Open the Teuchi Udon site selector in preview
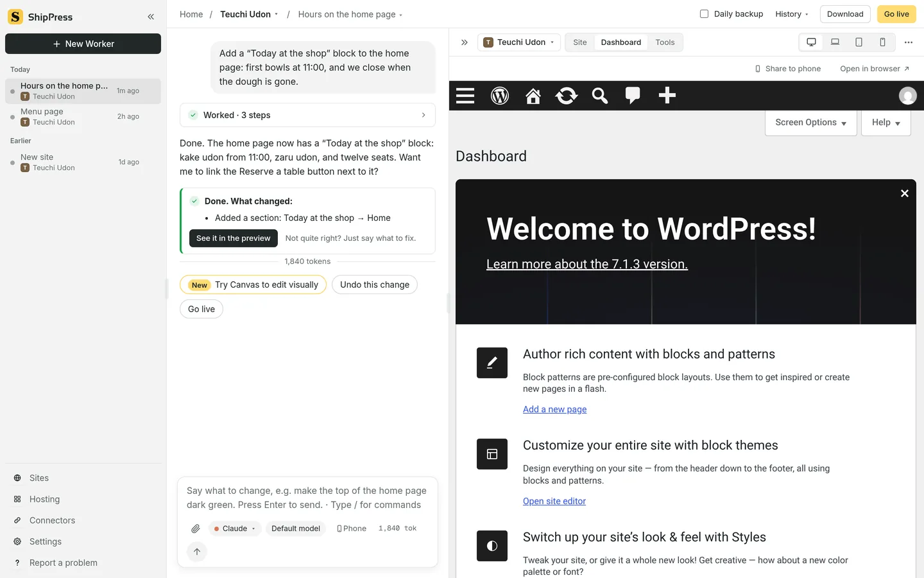 (x=519, y=42)
